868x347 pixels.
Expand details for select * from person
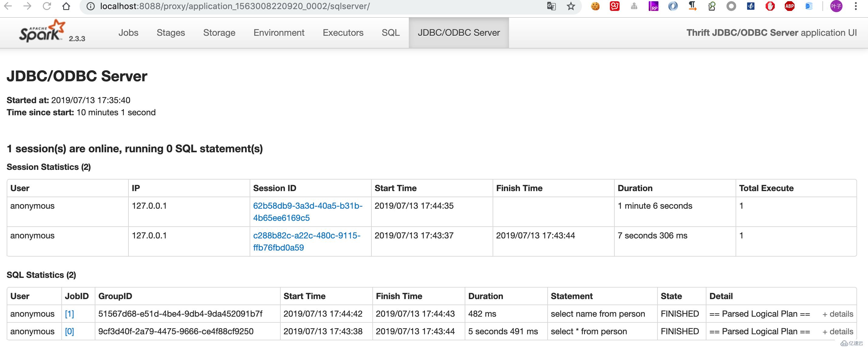pos(838,332)
